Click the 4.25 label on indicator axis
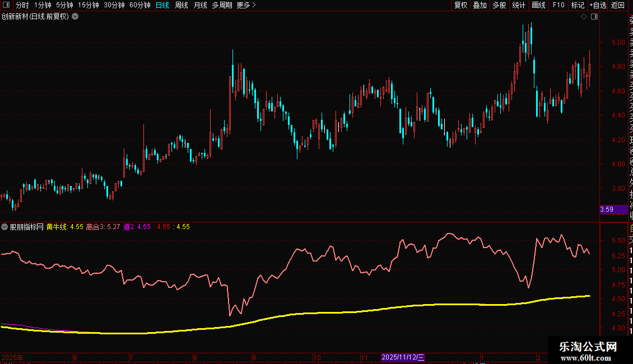Screen dimensions: 633x364 coord(618,314)
